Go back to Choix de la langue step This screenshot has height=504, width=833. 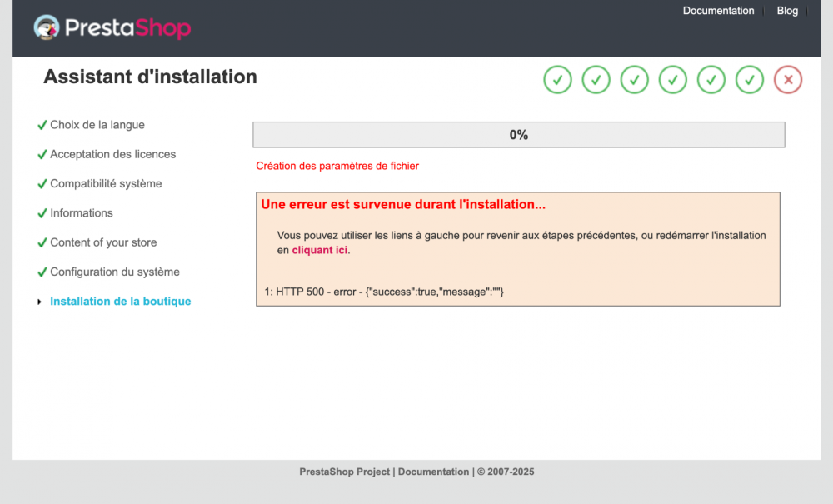tap(97, 125)
